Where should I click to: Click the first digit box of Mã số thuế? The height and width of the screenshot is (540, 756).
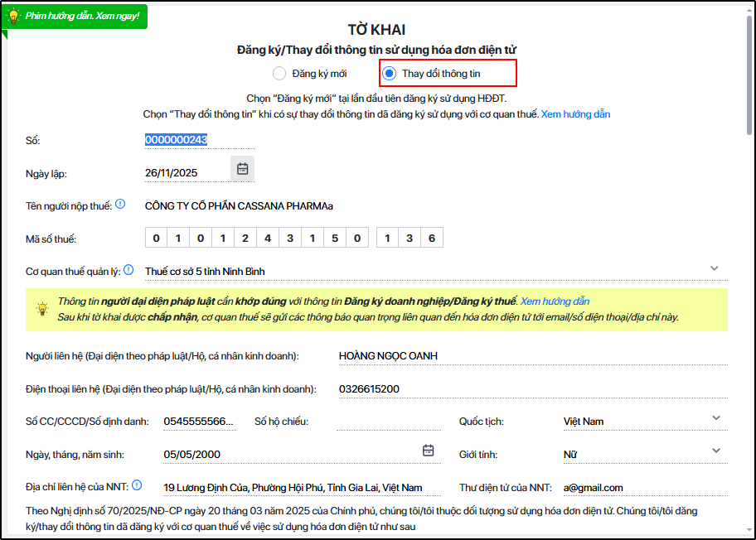click(x=156, y=238)
